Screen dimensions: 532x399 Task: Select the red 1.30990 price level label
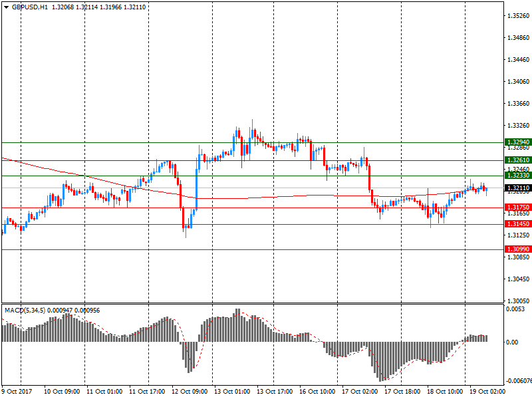coord(518,249)
